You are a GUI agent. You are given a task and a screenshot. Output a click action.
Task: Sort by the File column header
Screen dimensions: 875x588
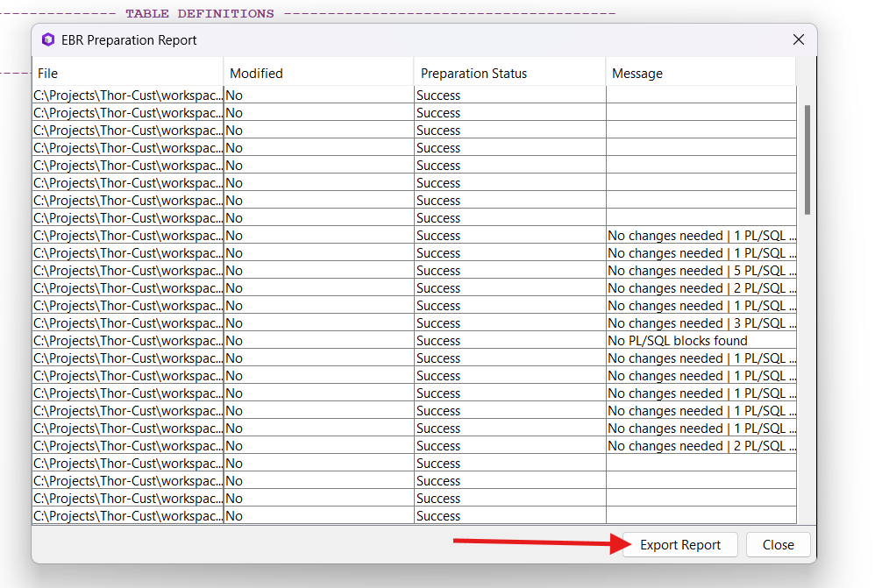click(x=128, y=74)
